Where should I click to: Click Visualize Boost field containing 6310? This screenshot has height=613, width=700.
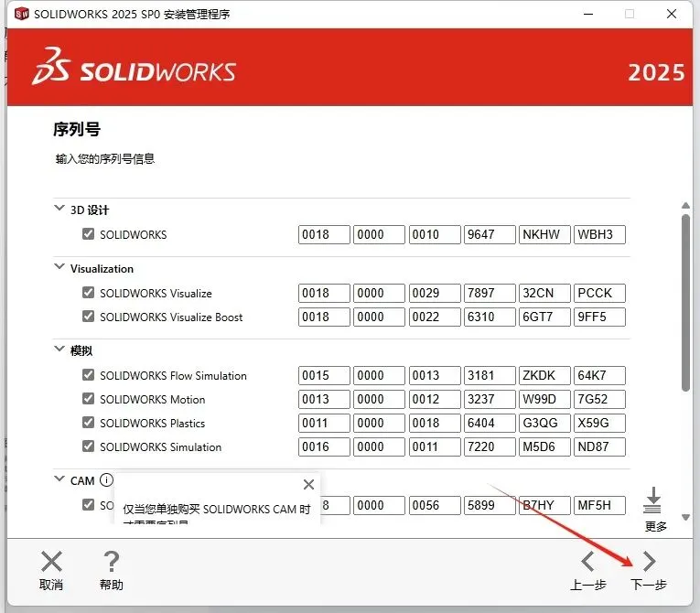(490, 317)
